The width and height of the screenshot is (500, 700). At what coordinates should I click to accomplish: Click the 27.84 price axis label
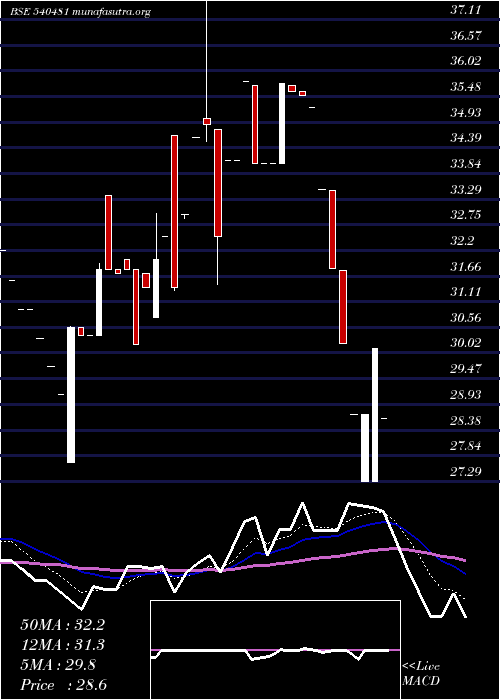pyautogui.click(x=466, y=446)
